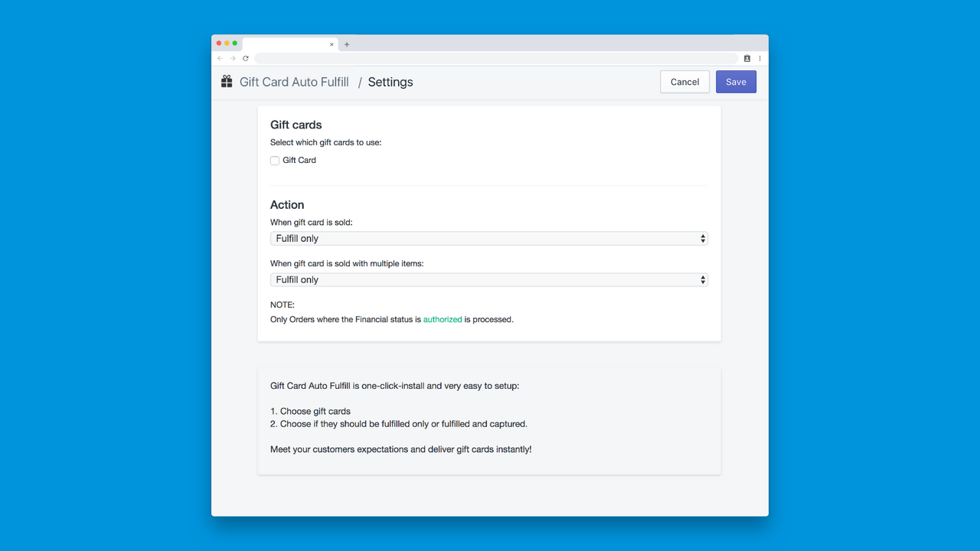This screenshot has height=551, width=980.
Task: Open the browser three-dot menu
Action: (759, 58)
